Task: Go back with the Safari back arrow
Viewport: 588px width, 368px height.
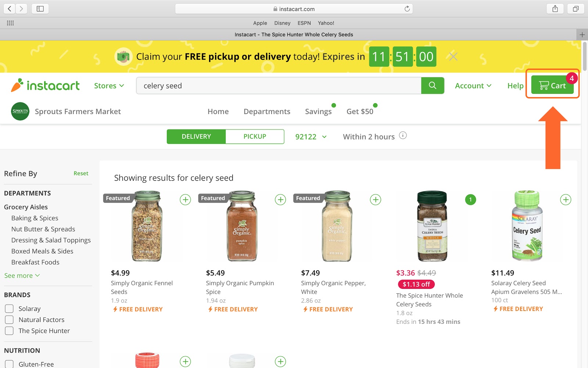Action: (x=10, y=9)
